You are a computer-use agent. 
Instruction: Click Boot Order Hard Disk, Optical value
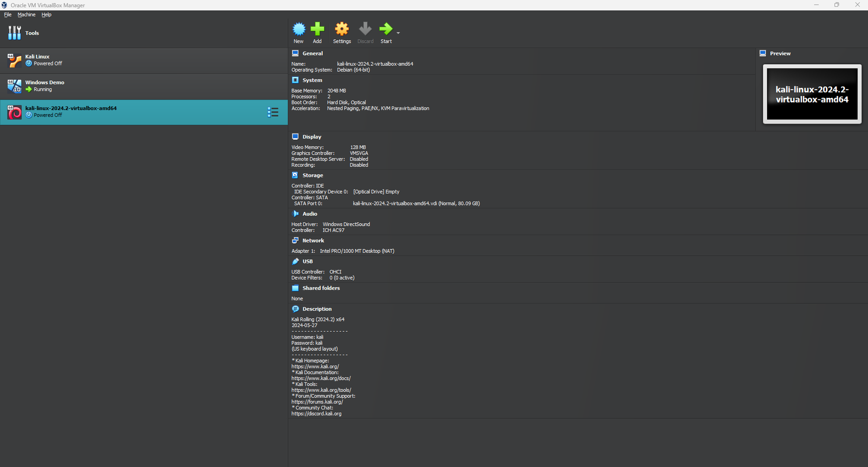[346, 102]
